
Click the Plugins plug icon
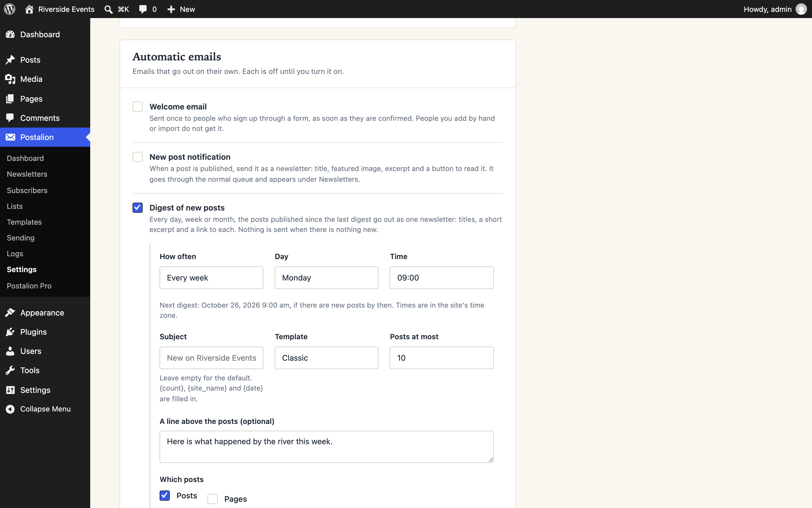(x=10, y=332)
